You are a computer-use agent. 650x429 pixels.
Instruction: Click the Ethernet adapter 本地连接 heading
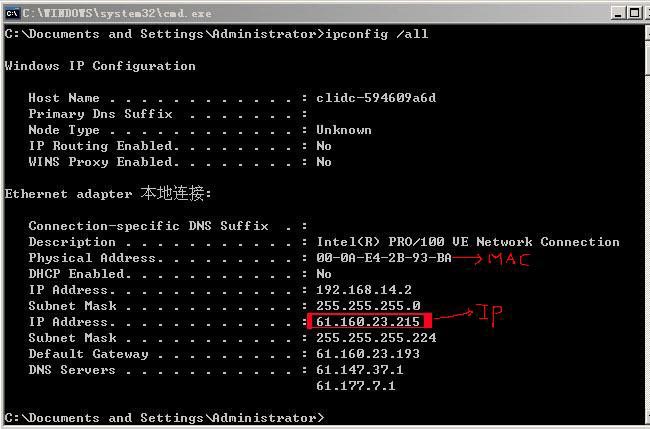[108, 194]
